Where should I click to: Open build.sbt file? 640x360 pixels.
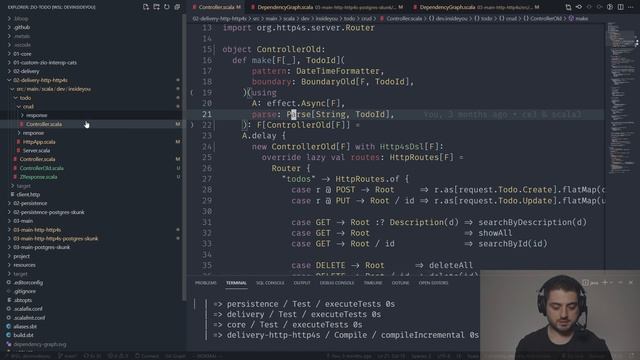point(23,335)
